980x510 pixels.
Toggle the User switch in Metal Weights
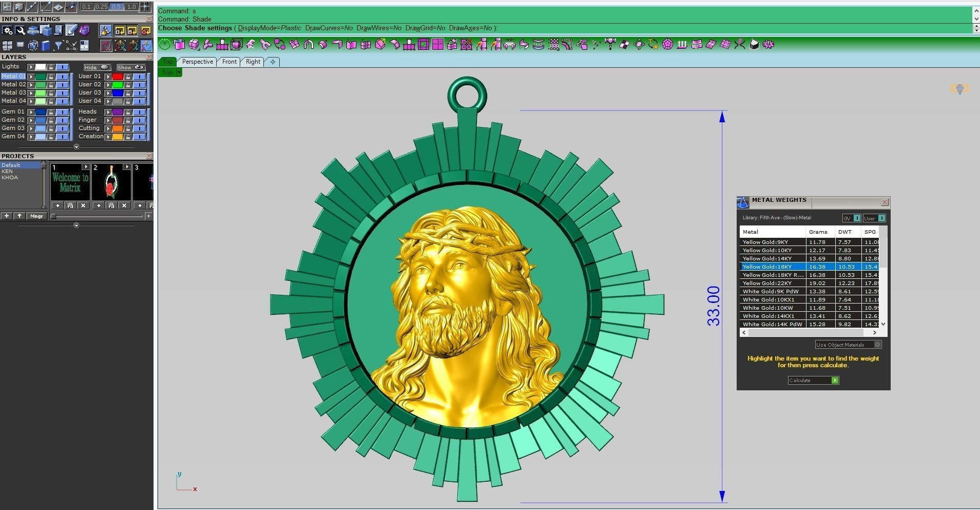(x=874, y=218)
